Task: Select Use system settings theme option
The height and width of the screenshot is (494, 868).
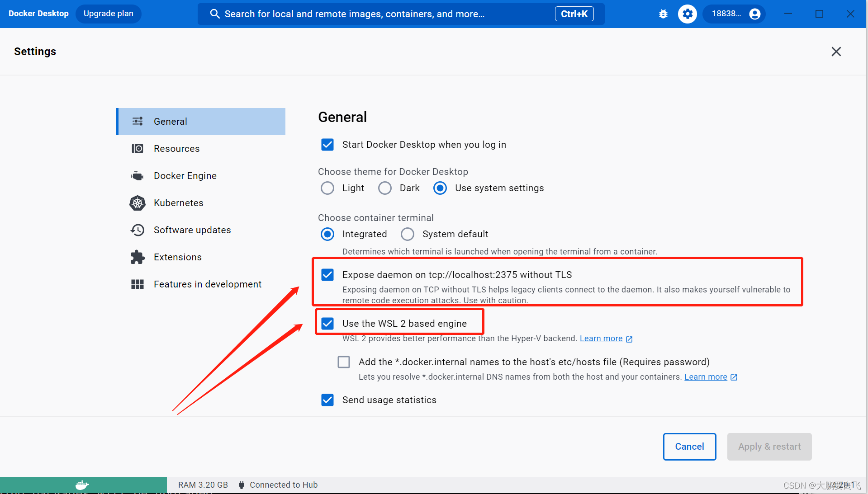Action: coord(440,188)
